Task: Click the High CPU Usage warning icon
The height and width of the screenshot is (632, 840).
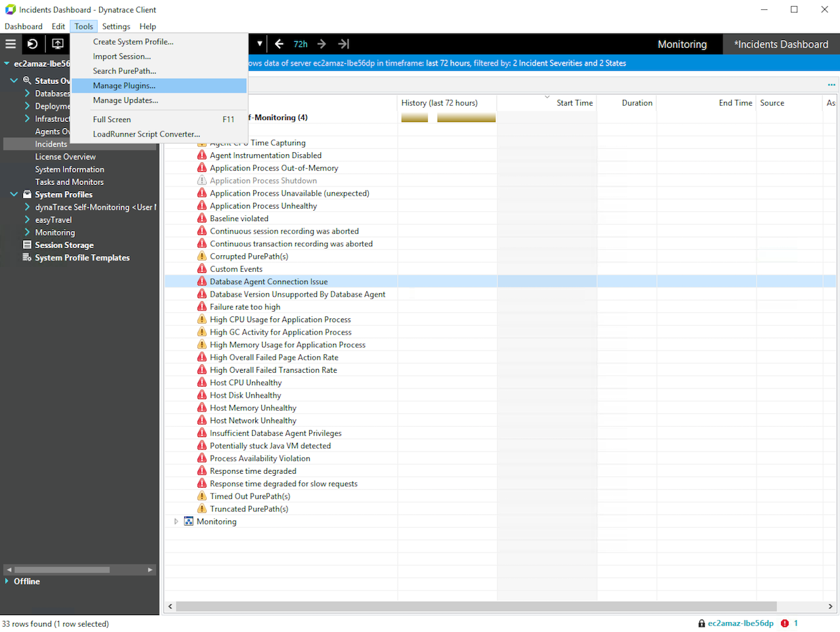Action: point(202,319)
